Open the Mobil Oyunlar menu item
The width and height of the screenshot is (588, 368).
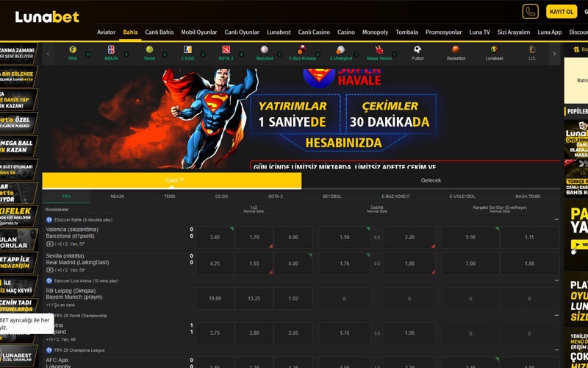[x=199, y=32]
